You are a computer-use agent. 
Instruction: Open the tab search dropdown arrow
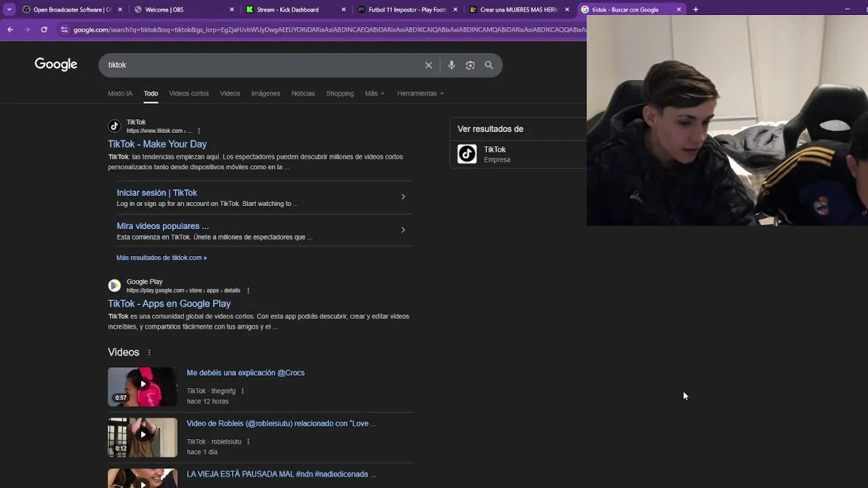(x=9, y=9)
